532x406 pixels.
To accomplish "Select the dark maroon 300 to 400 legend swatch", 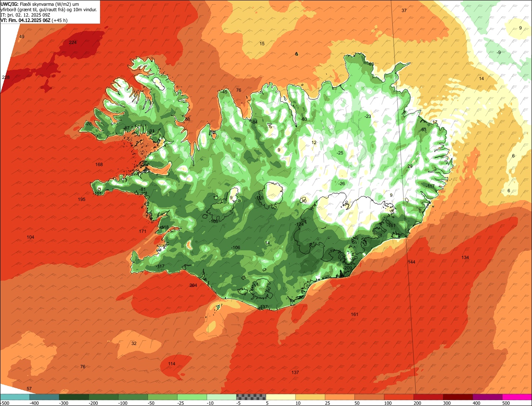I will (458, 397).
